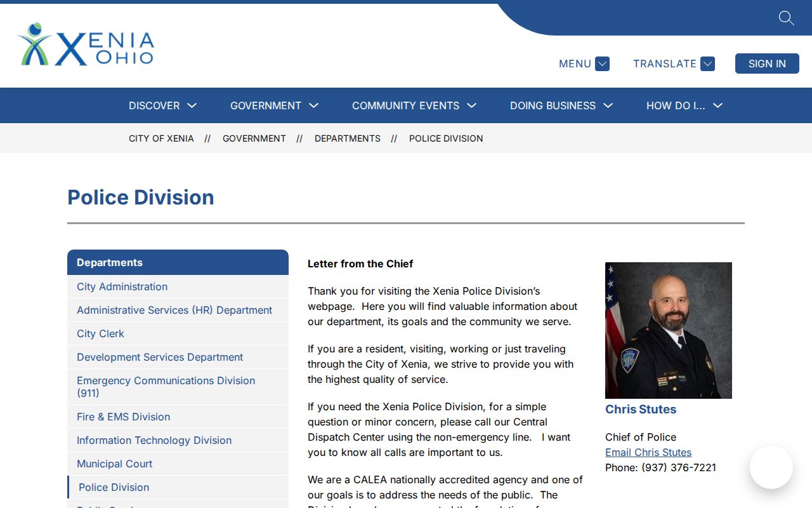Go to CITY OF XENIA breadcrumb
This screenshot has height=508, width=812.
161,138
